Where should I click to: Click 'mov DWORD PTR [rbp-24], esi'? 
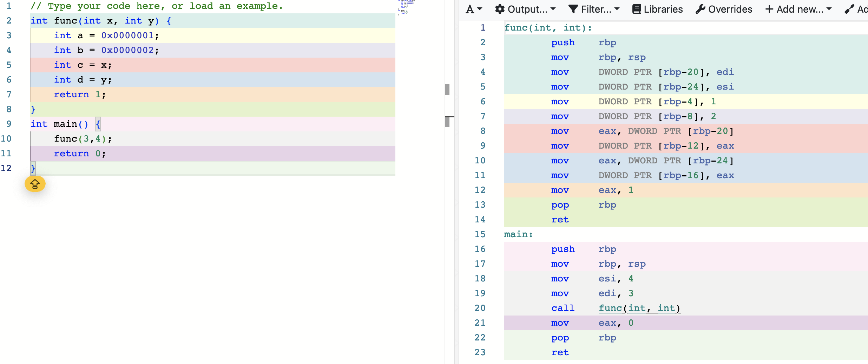[643, 87]
